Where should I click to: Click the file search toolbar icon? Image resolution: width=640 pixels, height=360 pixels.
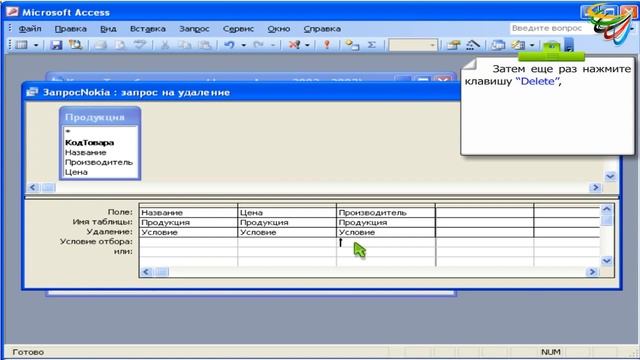76,45
